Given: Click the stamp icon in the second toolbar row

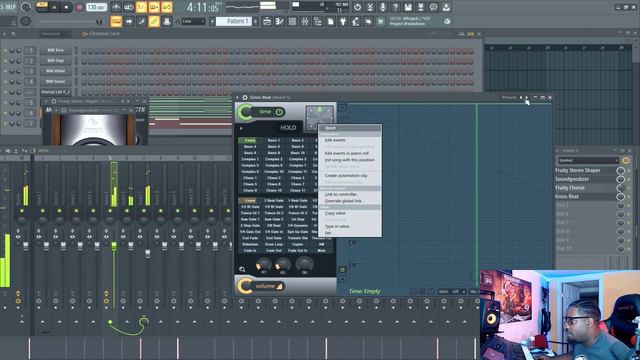Looking at the screenshot, I should 167,21.
